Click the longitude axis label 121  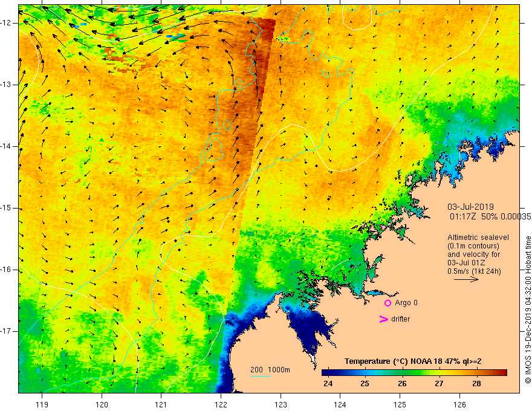pyautogui.click(x=161, y=404)
